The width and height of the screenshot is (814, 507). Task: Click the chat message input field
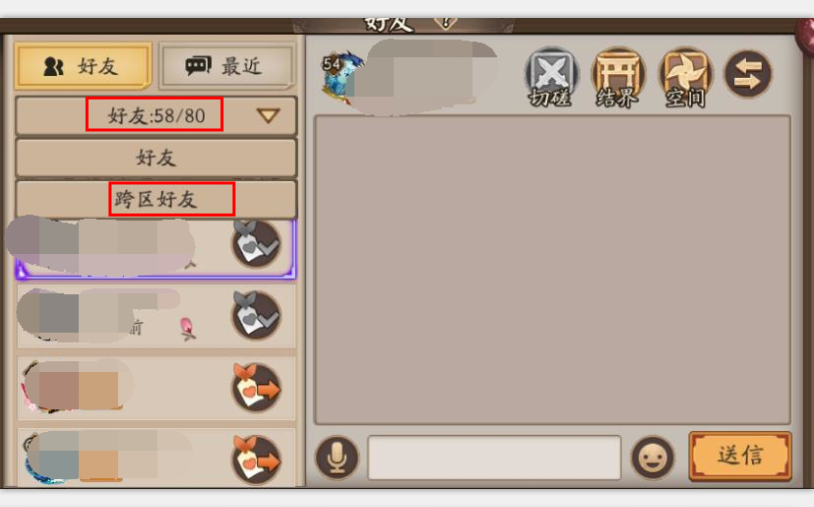point(494,457)
